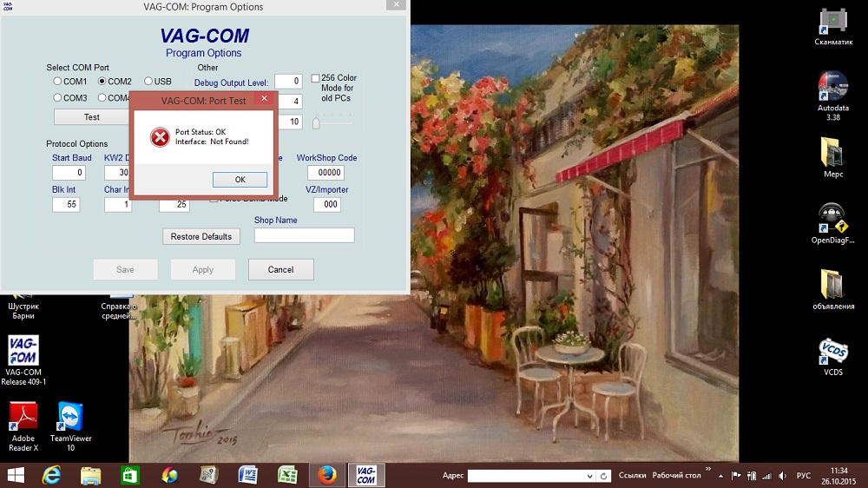The image size is (868, 488).
Task: Click the "Port Status: OK" message text
Action: click(201, 132)
